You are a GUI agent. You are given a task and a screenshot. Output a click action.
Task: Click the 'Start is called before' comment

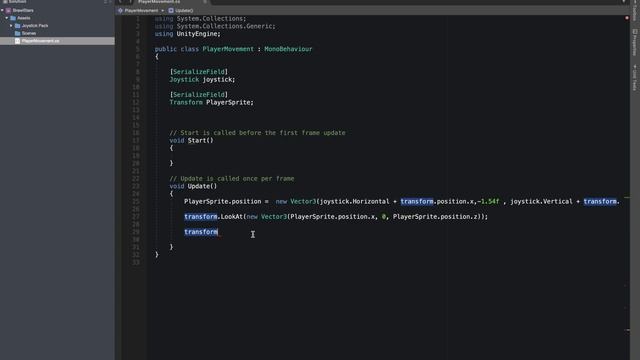(257, 133)
